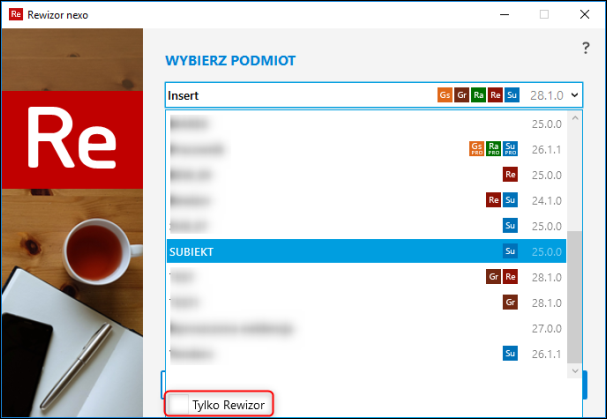The height and width of the screenshot is (419, 607).
Task: Click the Gs PRO icon in the list
Action: coord(477,149)
